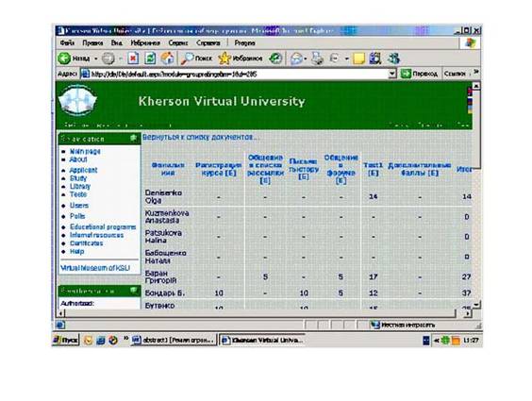This screenshot has width=532, height=401.
Task: Collapse the Authentication panel header icon
Action: [x=133, y=290]
